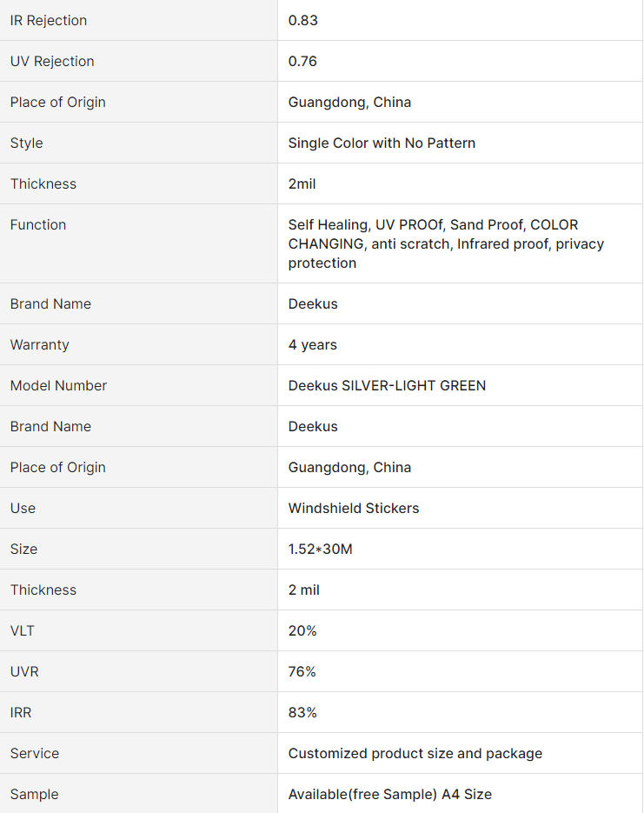Click the Warranty label cell

(138, 345)
